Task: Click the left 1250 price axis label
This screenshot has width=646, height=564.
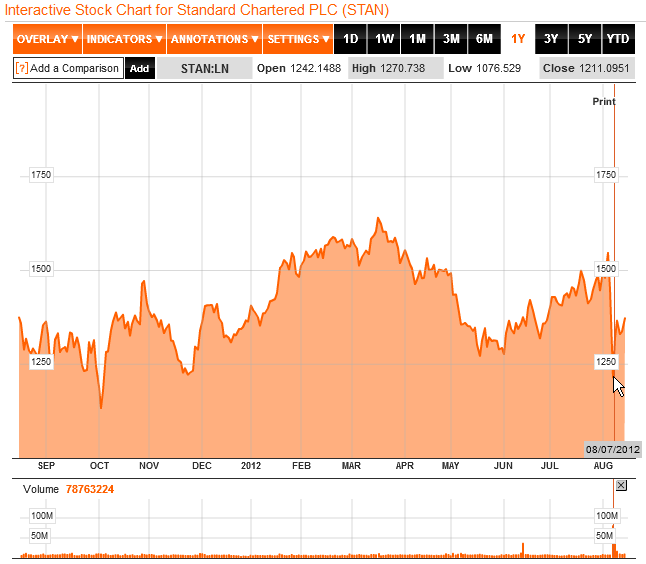Action: click(41, 362)
